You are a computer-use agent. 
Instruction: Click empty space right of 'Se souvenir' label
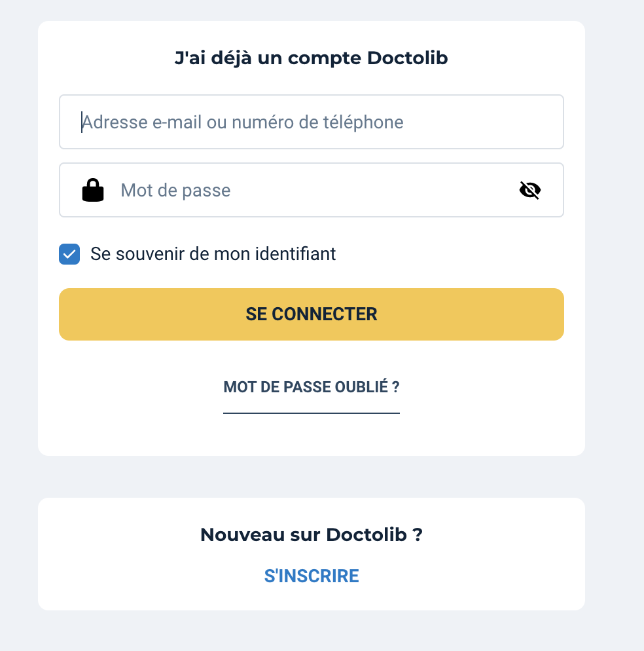point(448,254)
